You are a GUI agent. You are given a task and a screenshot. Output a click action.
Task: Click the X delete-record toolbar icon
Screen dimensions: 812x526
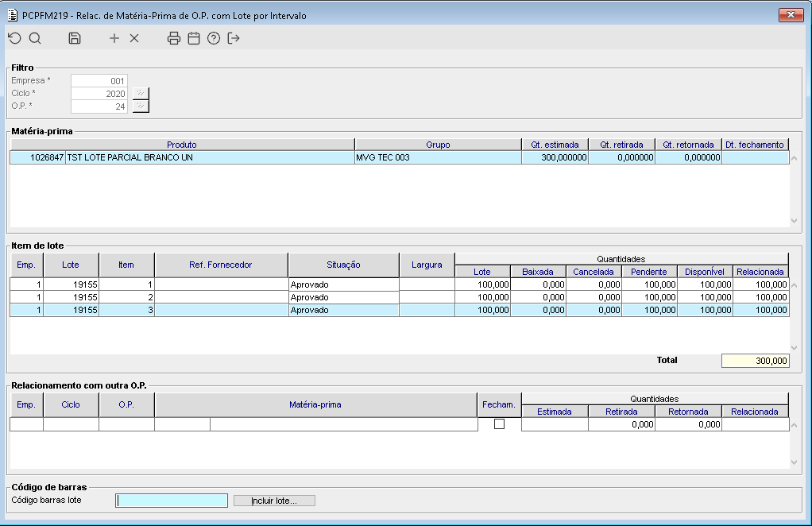click(134, 38)
